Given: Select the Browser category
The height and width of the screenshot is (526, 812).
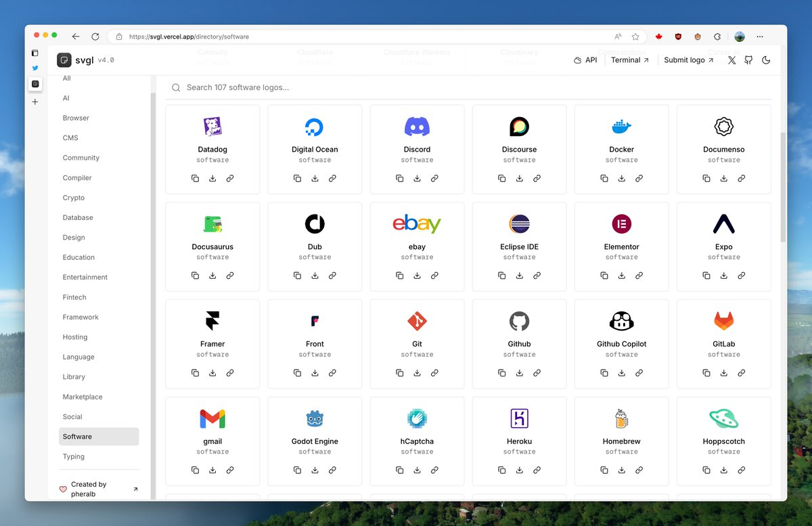Looking at the screenshot, I should tap(99, 118).
